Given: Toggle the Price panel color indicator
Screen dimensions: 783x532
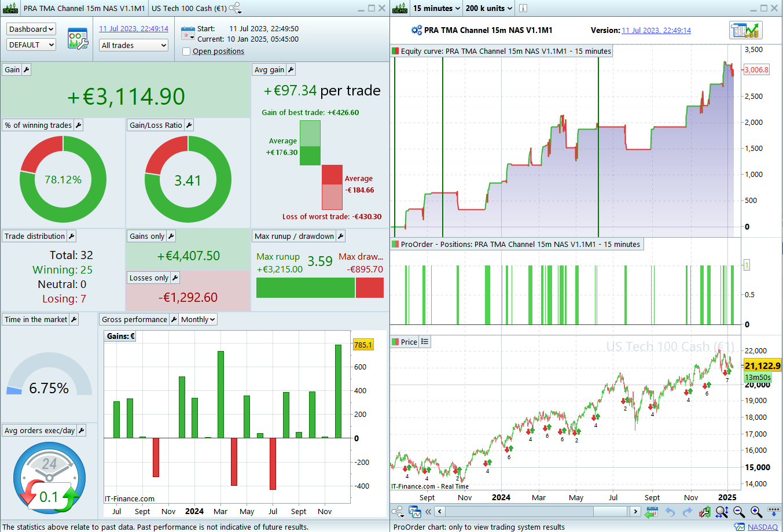Looking at the screenshot, I should point(396,342).
